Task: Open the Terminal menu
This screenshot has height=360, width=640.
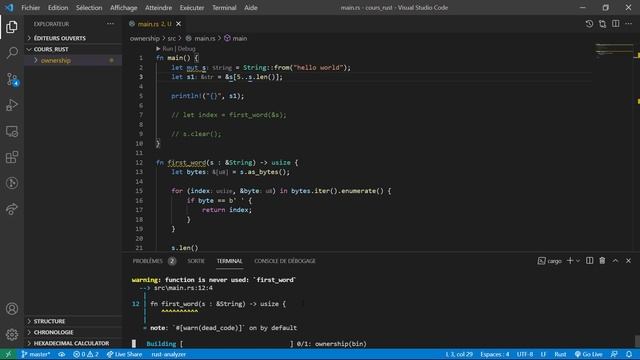Action: [x=224, y=7]
